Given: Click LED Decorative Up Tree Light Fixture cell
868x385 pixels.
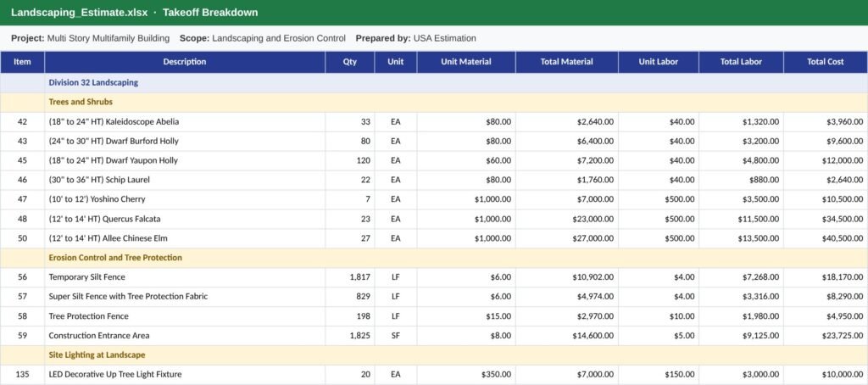Looking at the screenshot, I should (x=185, y=375).
